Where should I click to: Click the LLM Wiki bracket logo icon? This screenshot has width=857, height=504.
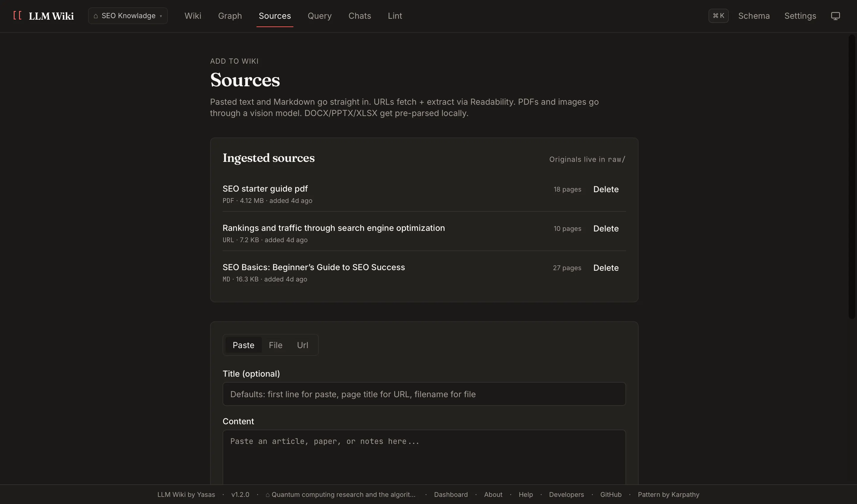pyautogui.click(x=17, y=16)
